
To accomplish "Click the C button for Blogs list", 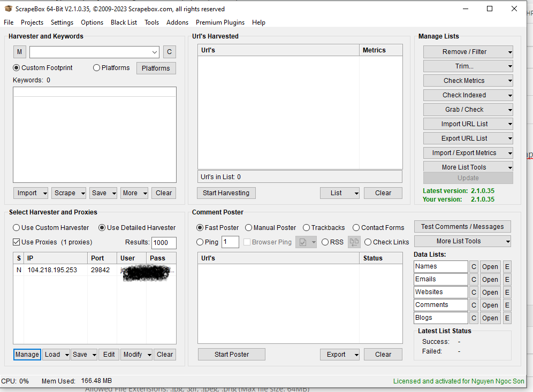I will [474, 318].
